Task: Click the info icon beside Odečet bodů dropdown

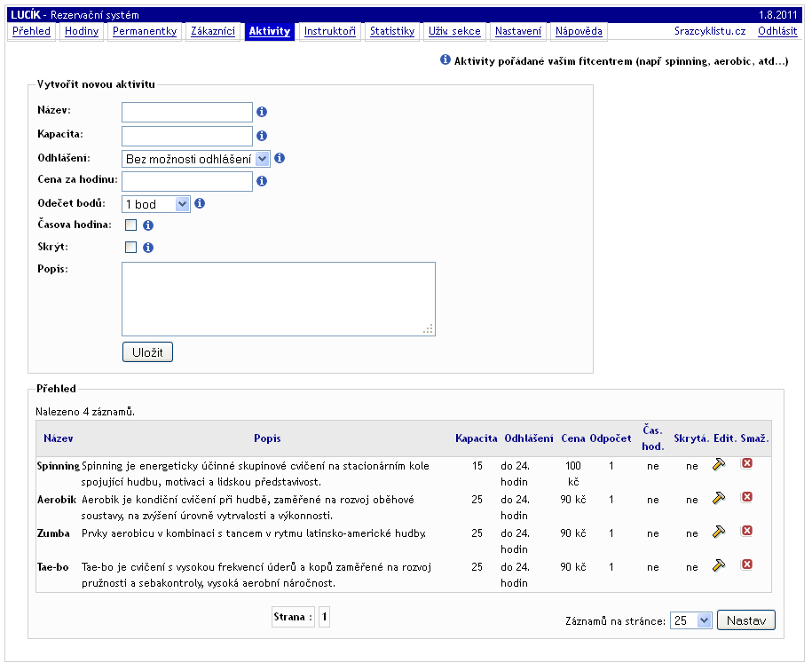Action: tap(200, 204)
